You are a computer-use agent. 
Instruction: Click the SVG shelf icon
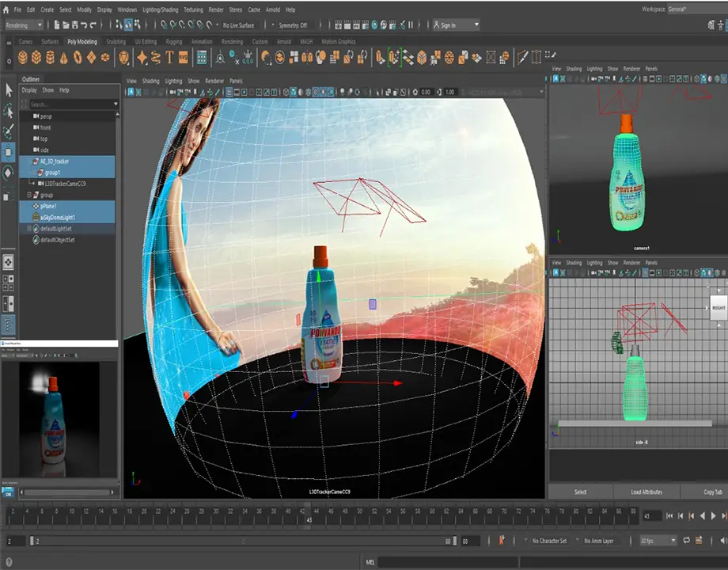pyautogui.click(x=184, y=58)
